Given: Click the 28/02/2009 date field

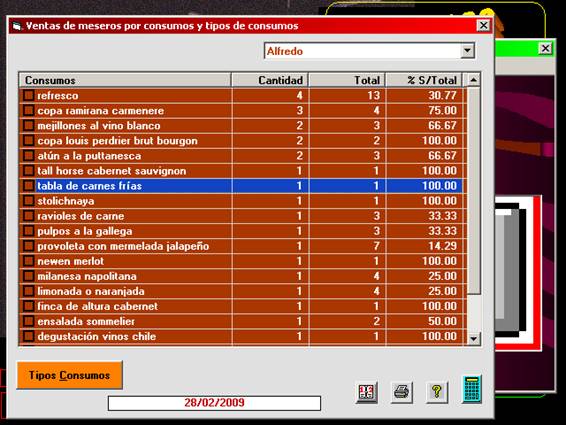Looking at the screenshot, I should point(214,403).
